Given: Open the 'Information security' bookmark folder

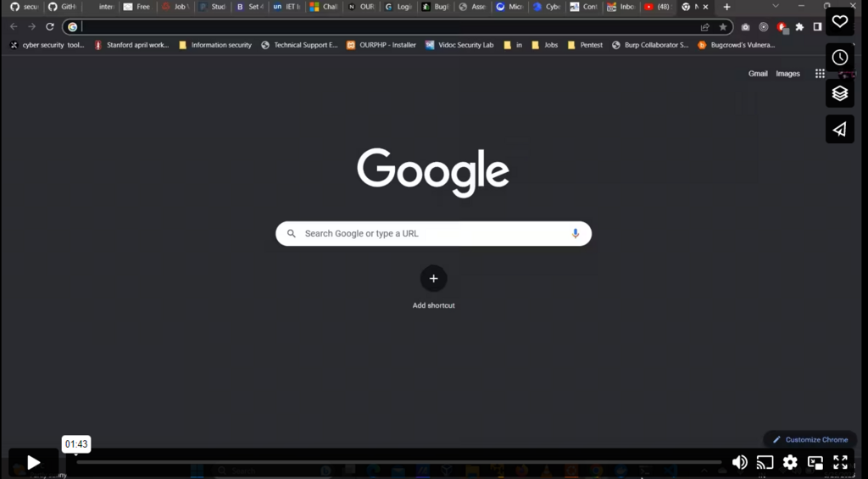Looking at the screenshot, I should 215,45.
